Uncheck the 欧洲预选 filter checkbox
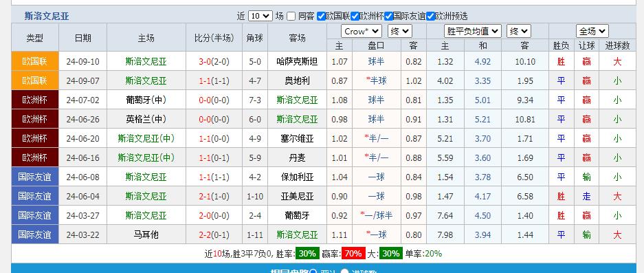Screen dimensions: 644x273 [430, 16]
